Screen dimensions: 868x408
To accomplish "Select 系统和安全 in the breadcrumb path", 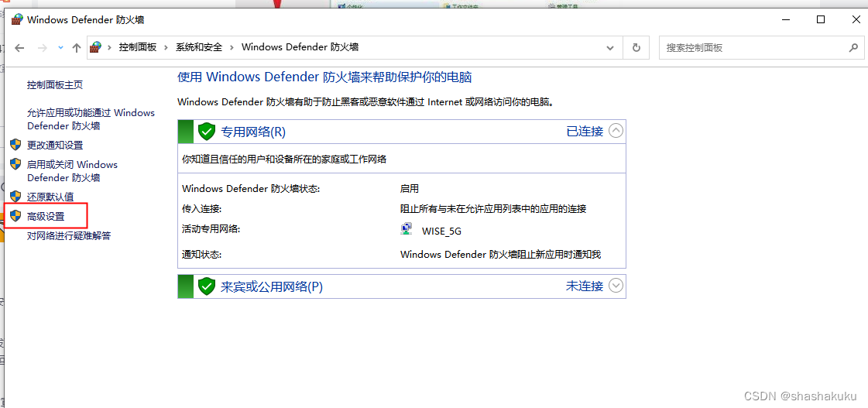I will (199, 47).
